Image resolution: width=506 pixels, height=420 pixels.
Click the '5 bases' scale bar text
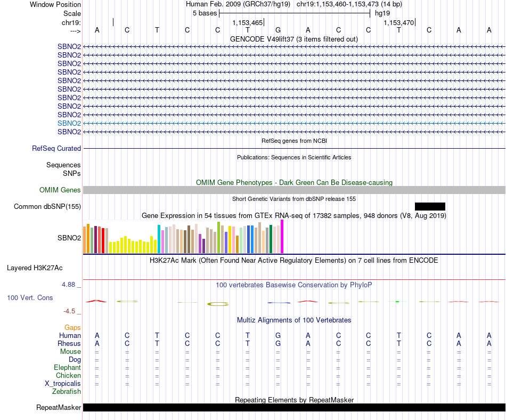(205, 13)
